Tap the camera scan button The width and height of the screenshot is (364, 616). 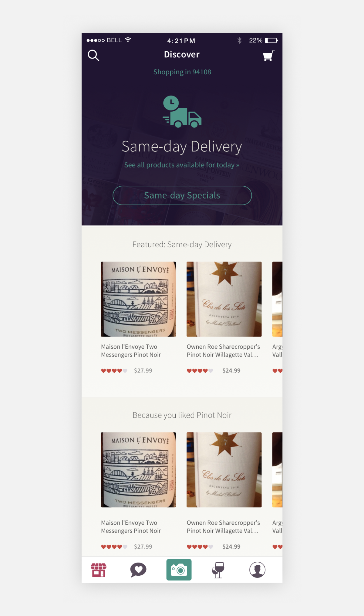(179, 570)
